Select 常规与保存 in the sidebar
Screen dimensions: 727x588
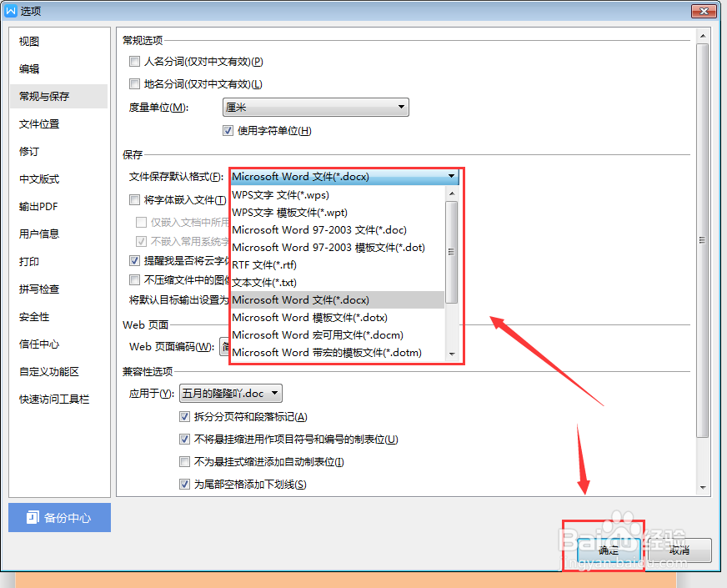[x=59, y=96]
